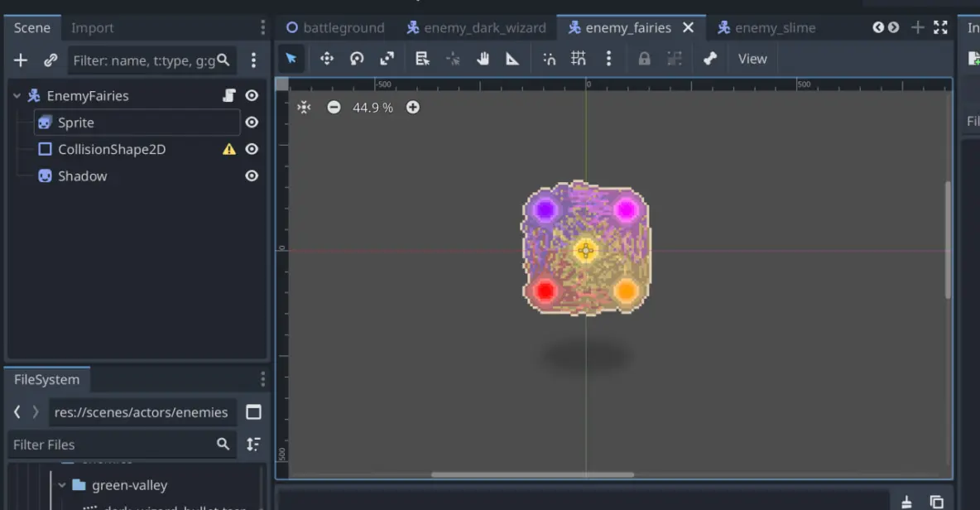This screenshot has width=980, height=510.
Task: Select the Move tool in the toolbar
Action: [x=326, y=59]
